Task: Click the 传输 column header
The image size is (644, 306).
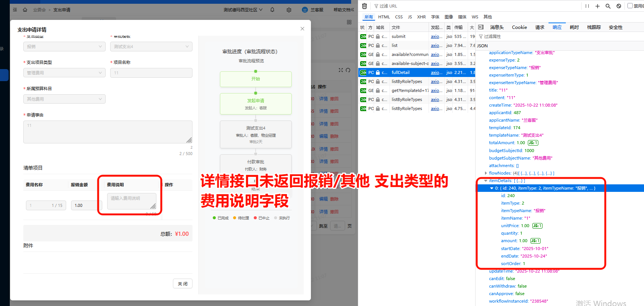Action: click(460, 27)
